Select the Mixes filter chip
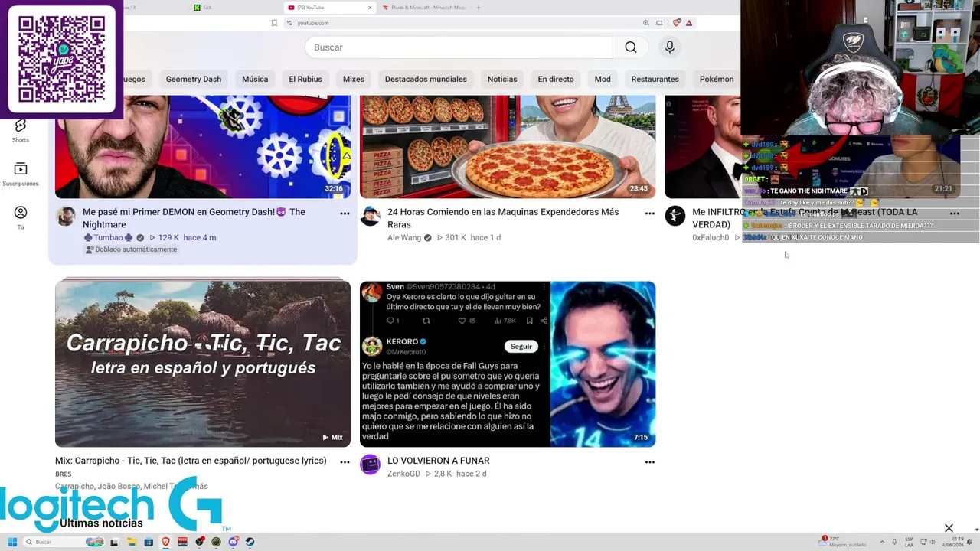Viewport: 980px width, 551px height. [x=354, y=79]
